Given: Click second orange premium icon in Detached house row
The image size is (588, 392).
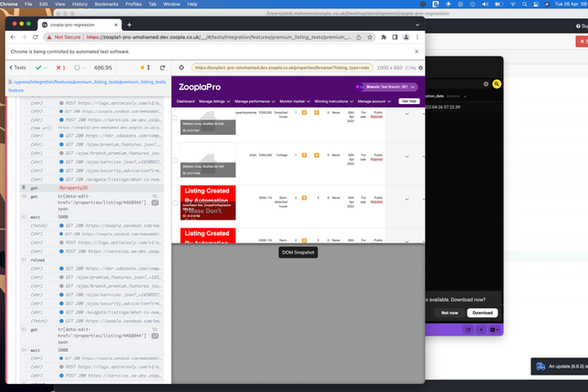Looking at the screenshot, I should [x=316, y=112].
